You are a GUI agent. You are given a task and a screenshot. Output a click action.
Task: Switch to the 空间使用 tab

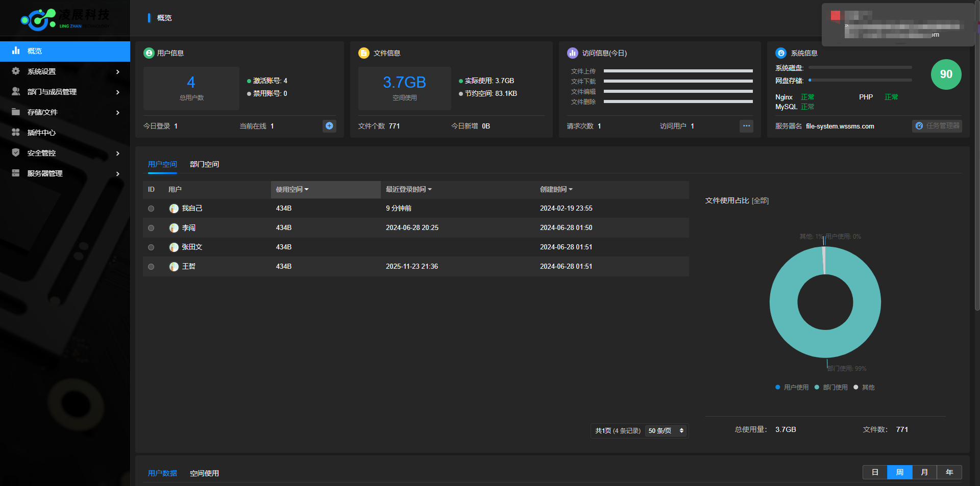point(204,473)
